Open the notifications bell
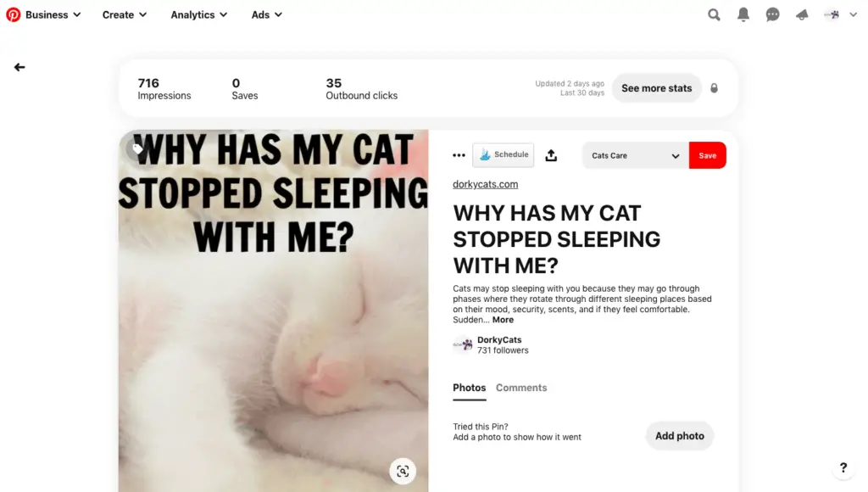Viewport: 868px width, 492px height. click(743, 15)
